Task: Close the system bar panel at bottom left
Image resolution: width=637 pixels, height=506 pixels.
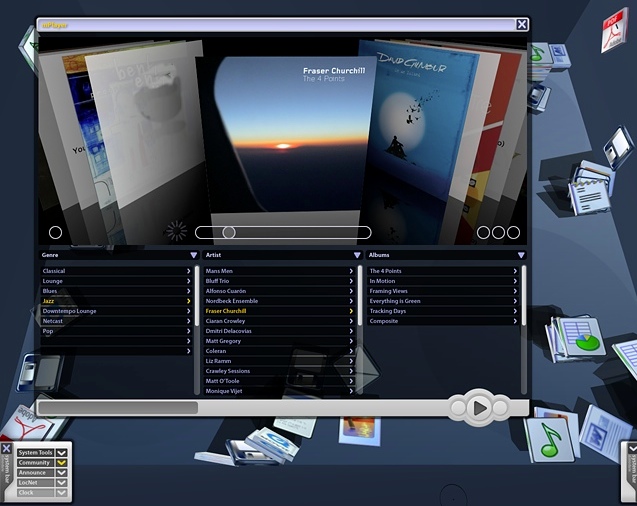Action: (x=6, y=448)
